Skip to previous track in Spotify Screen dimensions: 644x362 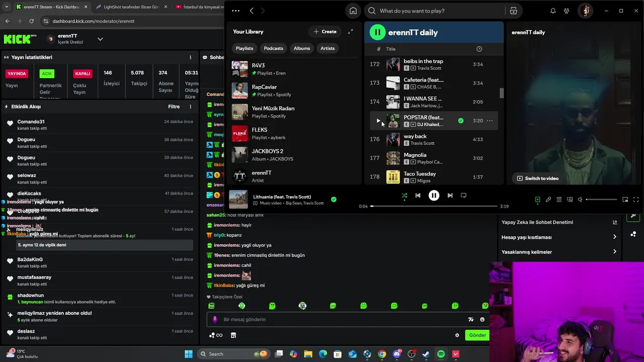pyautogui.click(x=418, y=196)
